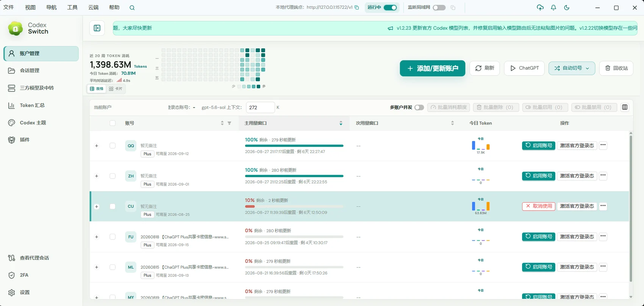
Task: Toggle 多账户并发 switch
Action: (419, 107)
